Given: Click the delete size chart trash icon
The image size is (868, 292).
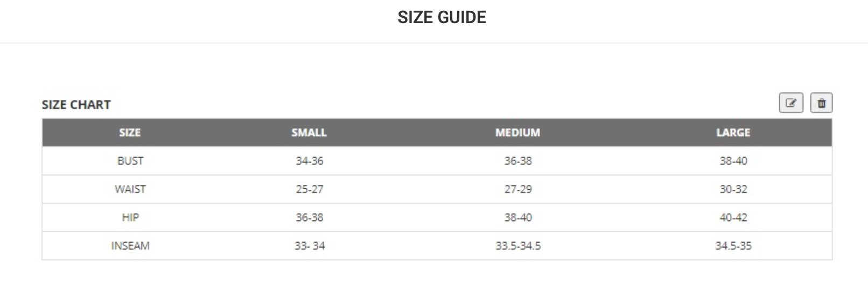Looking at the screenshot, I should pos(821,103).
